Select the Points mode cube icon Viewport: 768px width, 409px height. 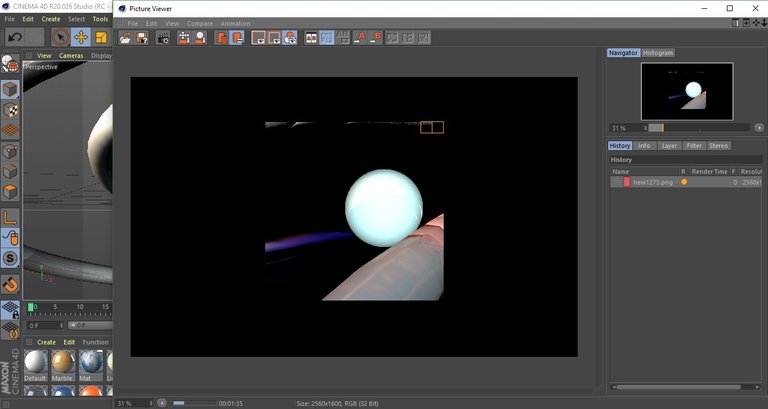pyautogui.click(x=10, y=151)
